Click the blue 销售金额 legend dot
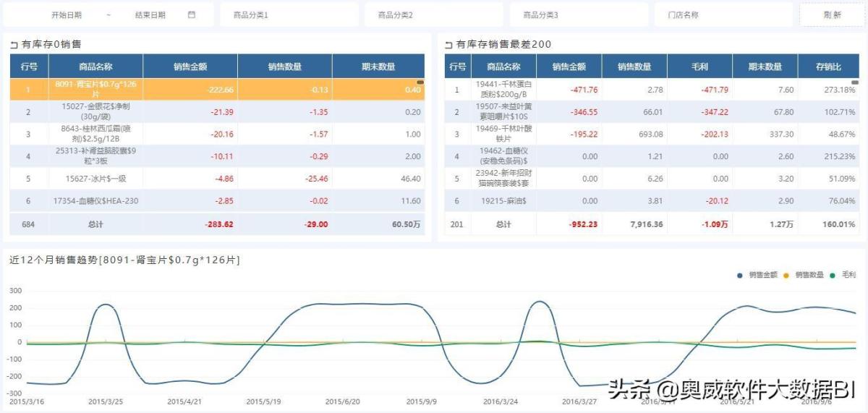Screen dimensions: 868x413 pyautogui.click(x=740, y=275)
